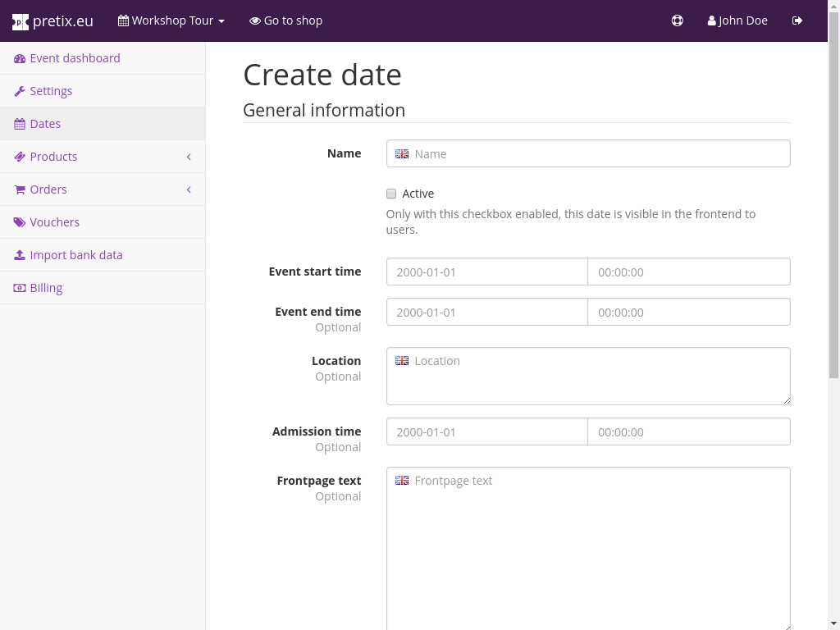
Task: Focus the Name input field
Action: point(588,153)
